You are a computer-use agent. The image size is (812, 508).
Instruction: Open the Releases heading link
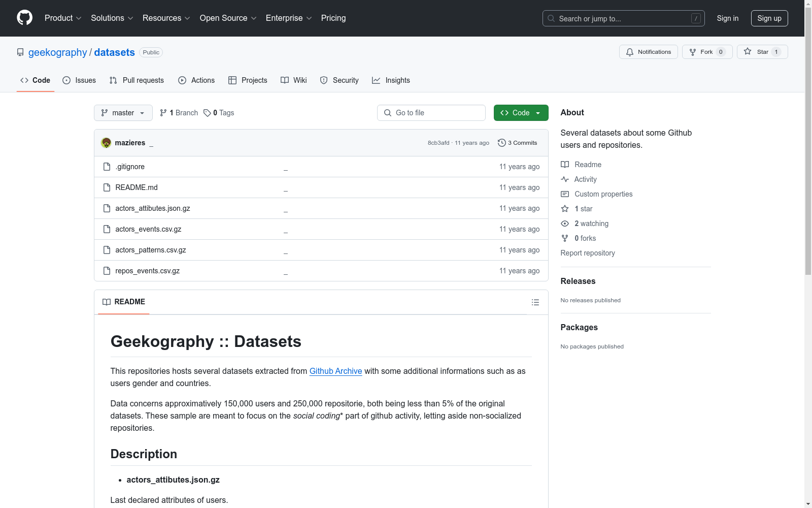click(x=578, y=281)
